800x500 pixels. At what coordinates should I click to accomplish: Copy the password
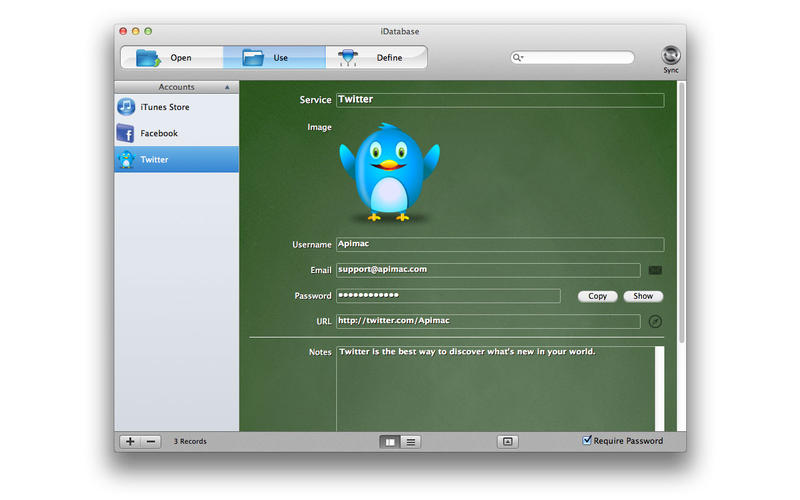[597, 296]
